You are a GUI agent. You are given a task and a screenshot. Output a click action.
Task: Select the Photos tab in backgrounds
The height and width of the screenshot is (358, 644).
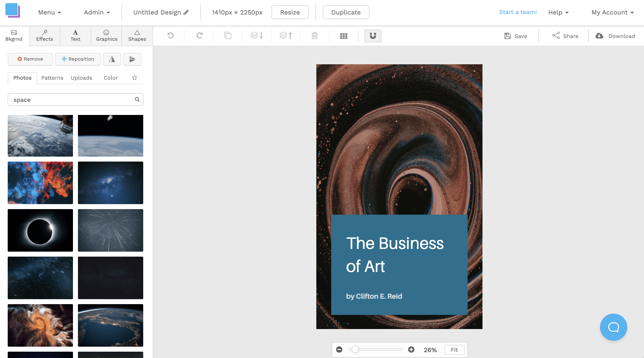(22, 78)
